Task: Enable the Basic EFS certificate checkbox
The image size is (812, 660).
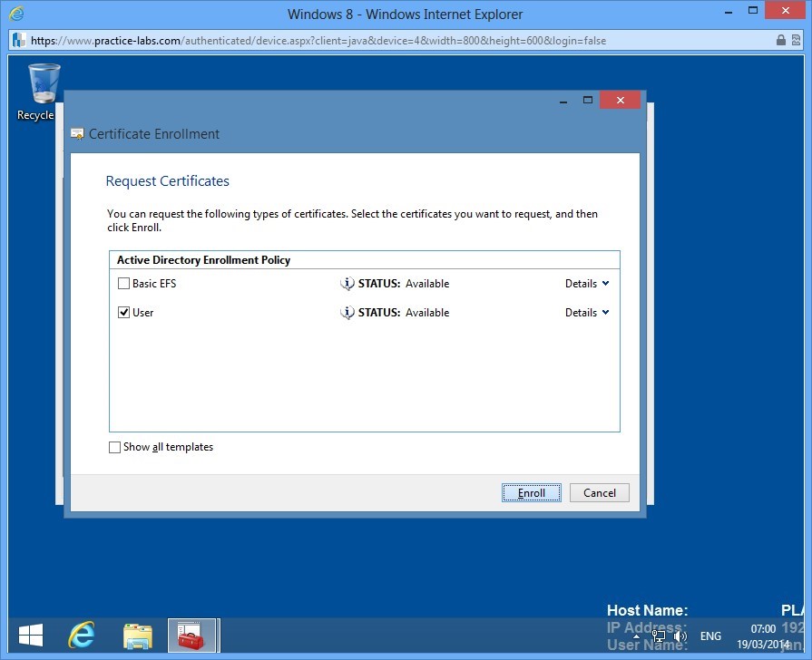Action: [123, 283]
